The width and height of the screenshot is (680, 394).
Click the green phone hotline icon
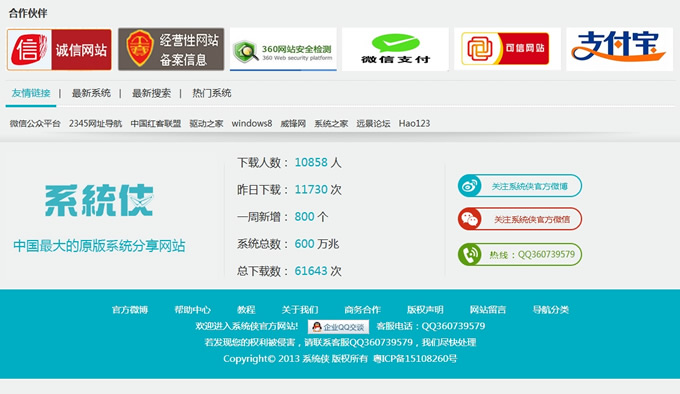click(x=470, y=254)
